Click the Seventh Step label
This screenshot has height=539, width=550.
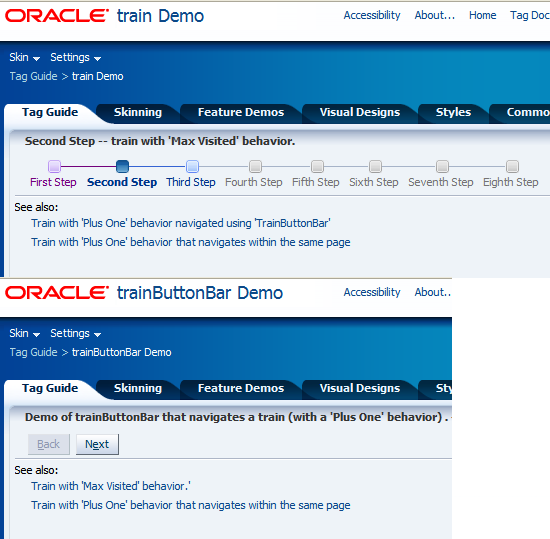coord(441,182)
